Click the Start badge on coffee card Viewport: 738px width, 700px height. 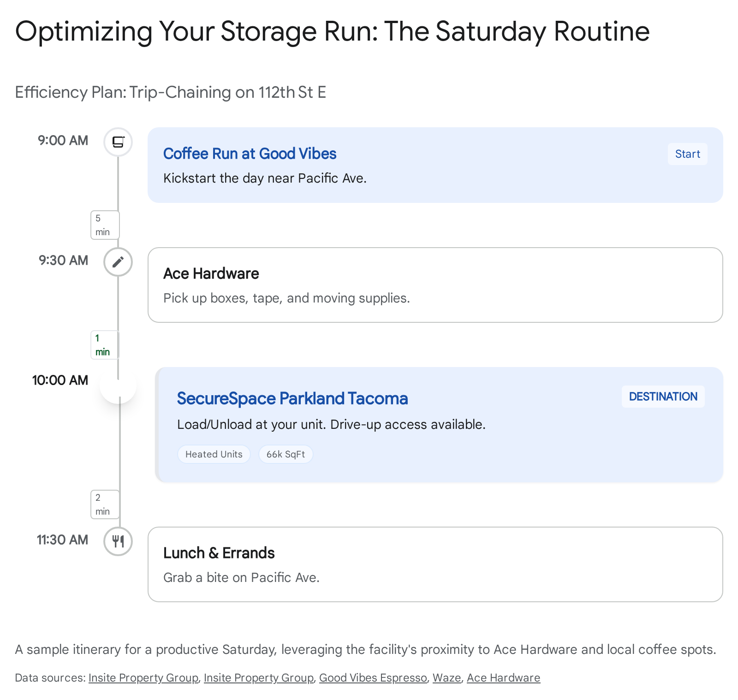[687, 154]
